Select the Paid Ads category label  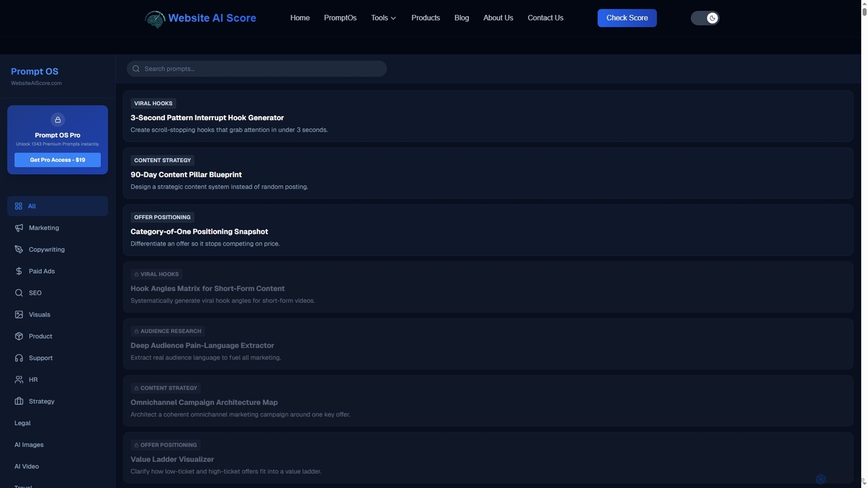coord(42,271)
